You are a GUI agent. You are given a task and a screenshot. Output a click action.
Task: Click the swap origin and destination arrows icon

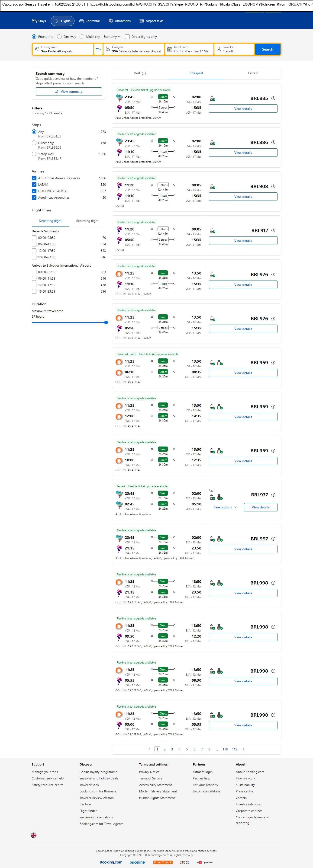(x=98, y=49)
